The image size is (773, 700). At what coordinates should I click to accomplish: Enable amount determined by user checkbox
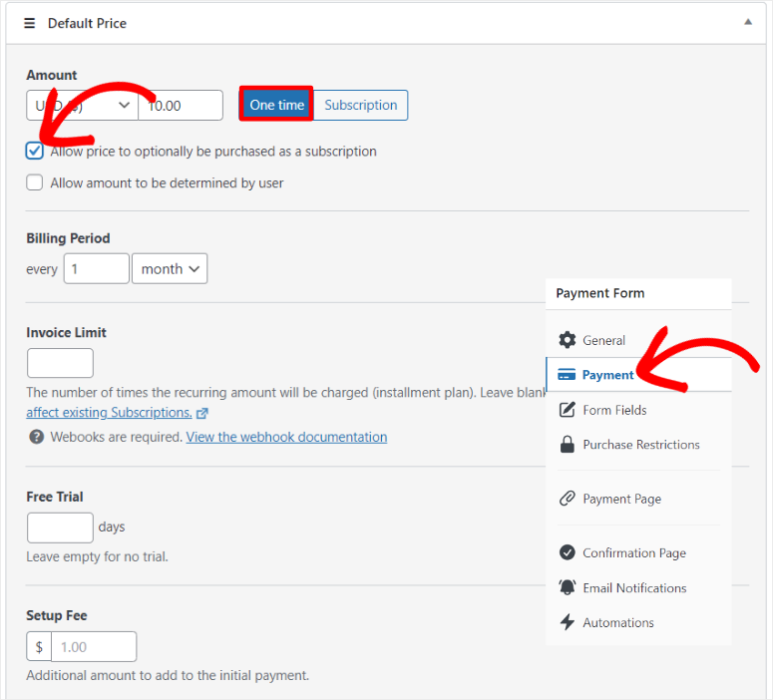pos(35,182)
